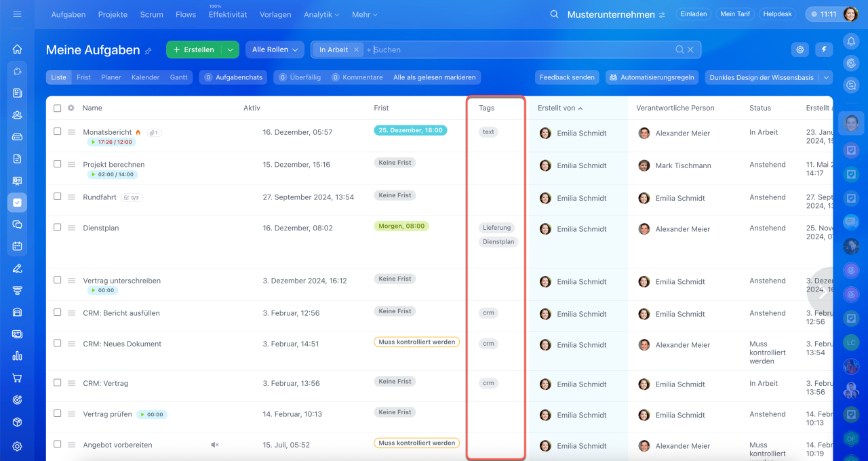Open the notifications bell icon
The width and height of the screenshot is (868, 461).
tap(851, 41)
